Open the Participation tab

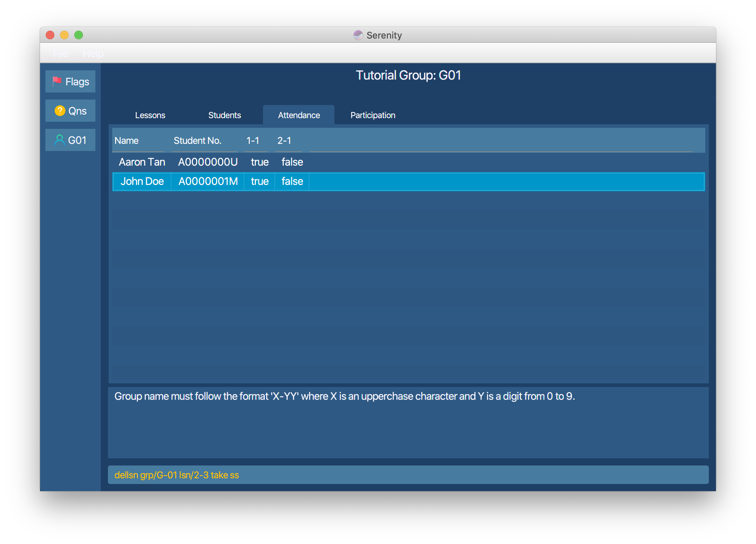click(x=373, y=115)
